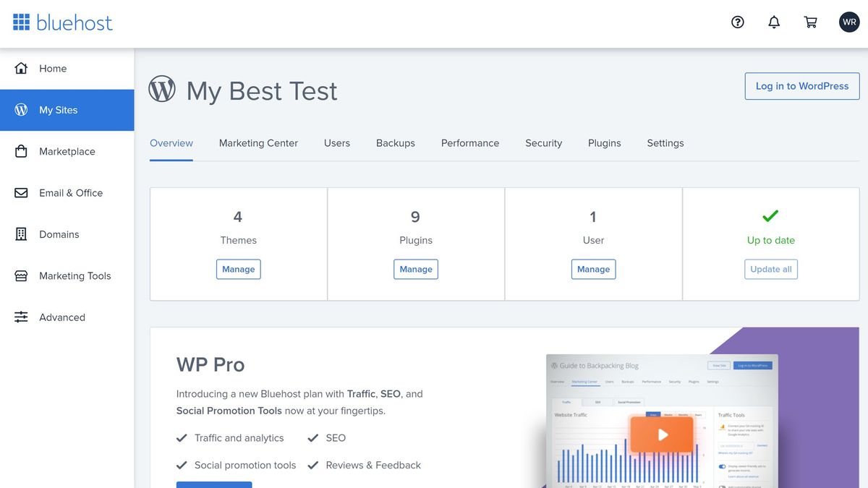The width and height of the screenshot is (868, 488).
Task: Click the Social promotion tools feature item
Action: click(237, 466)
